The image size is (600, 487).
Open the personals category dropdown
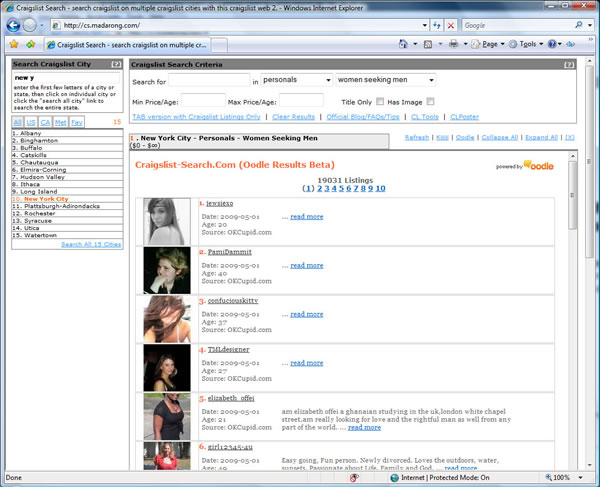pos(296,80)
